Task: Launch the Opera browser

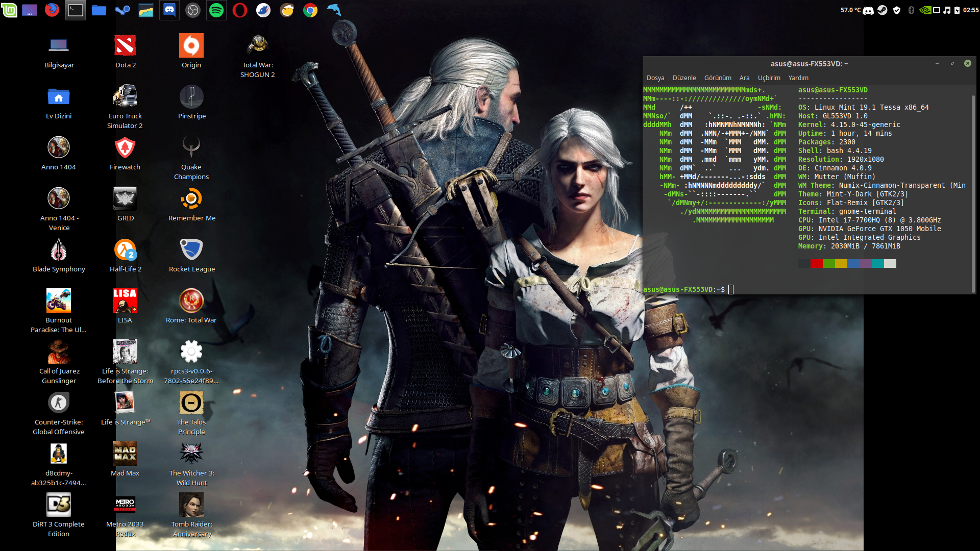Action: tap(239, 10)
